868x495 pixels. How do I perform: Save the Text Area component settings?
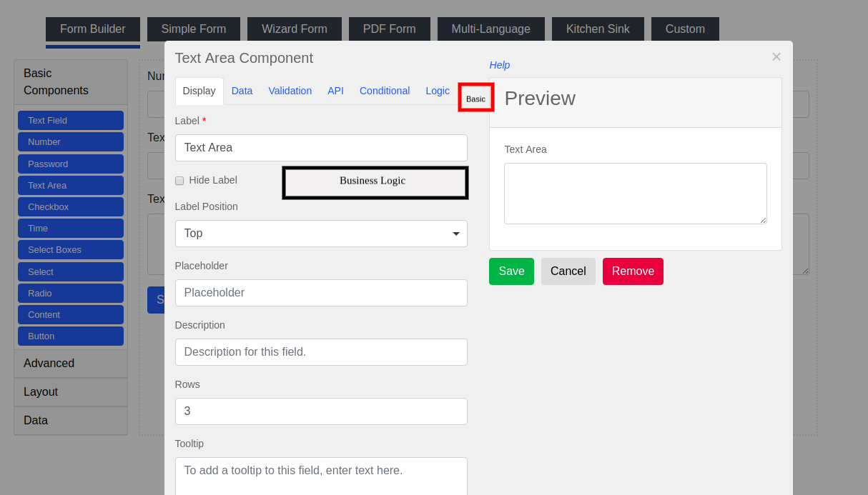pyautogui.click(x=511, y=271)
